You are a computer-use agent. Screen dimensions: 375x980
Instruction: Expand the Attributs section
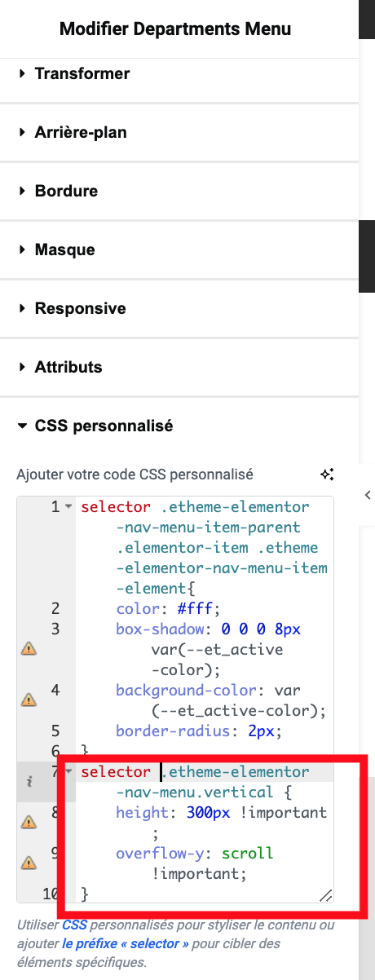(179, 367)
